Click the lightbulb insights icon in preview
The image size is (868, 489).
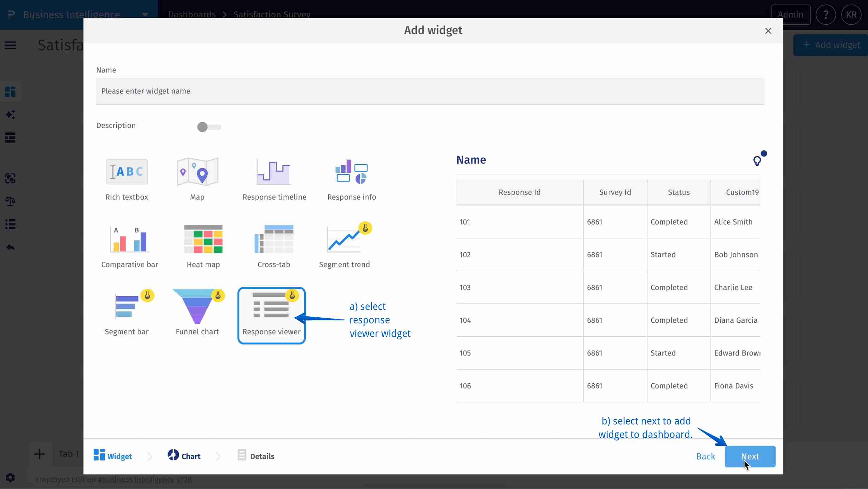[757, 161]
